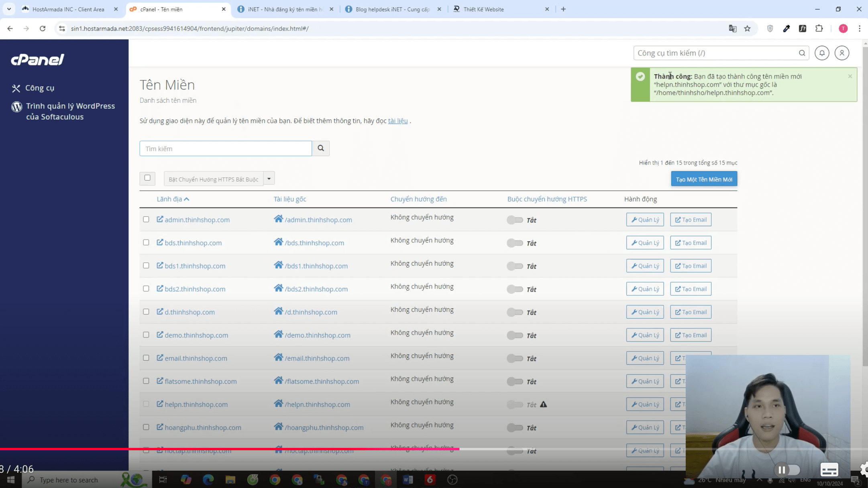Click the domain search magnifier button

coord(320,148)
